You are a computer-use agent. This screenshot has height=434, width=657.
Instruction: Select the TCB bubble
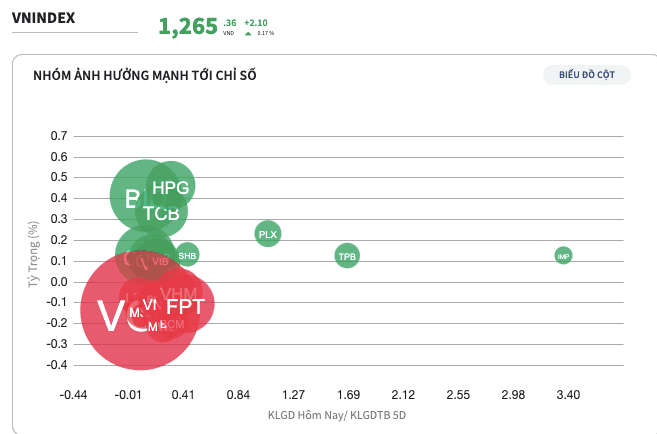point(162,213)
